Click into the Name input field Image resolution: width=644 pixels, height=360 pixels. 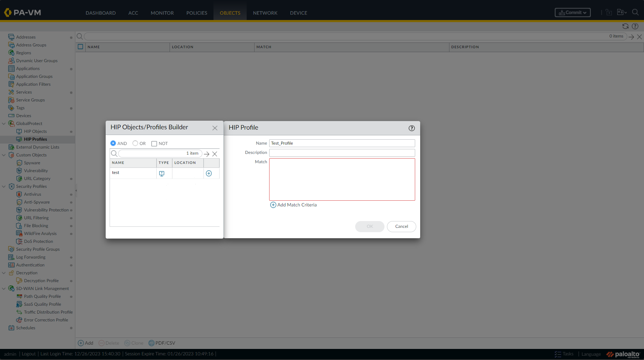(x=342, y=143)
